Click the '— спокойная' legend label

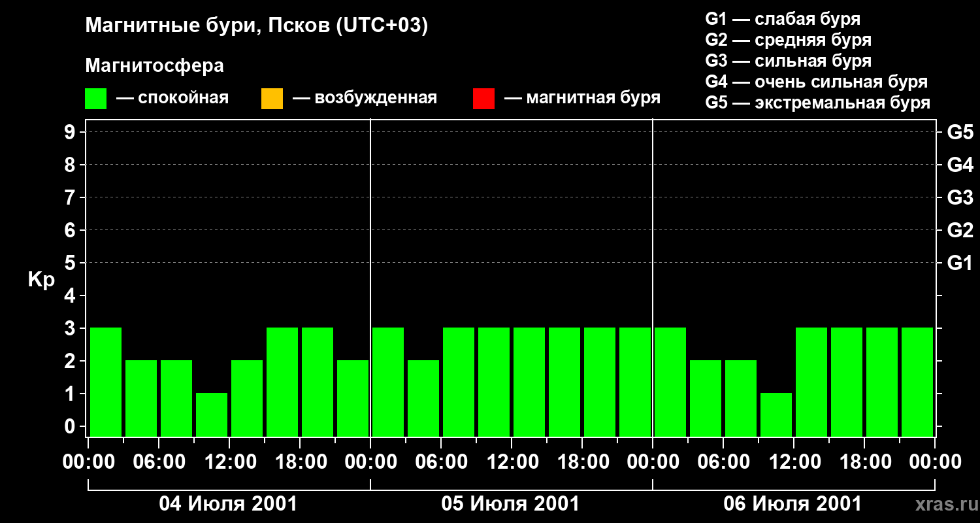click(x=172, y=99)
